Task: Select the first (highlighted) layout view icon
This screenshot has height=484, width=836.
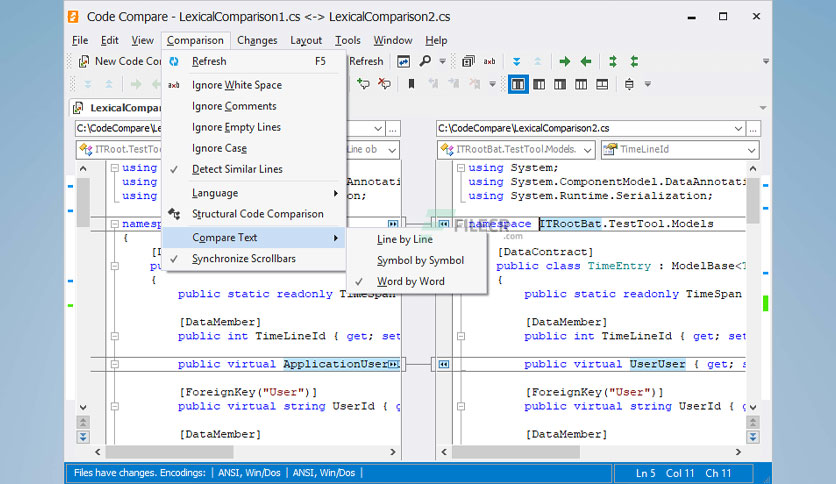Action: pyautogui.click(x=518, y=84)
